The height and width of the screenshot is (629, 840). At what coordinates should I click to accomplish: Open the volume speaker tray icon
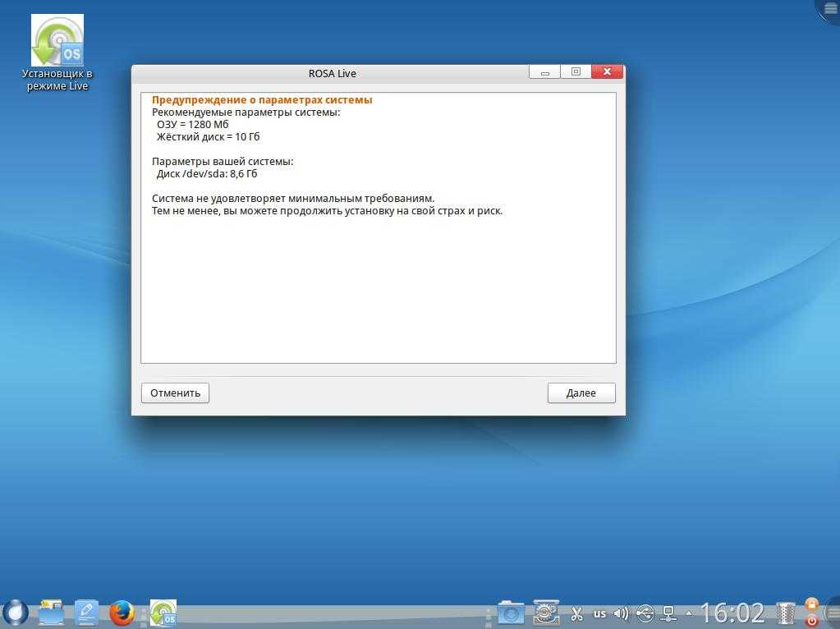pyautogui.click(x=622, y=613)
